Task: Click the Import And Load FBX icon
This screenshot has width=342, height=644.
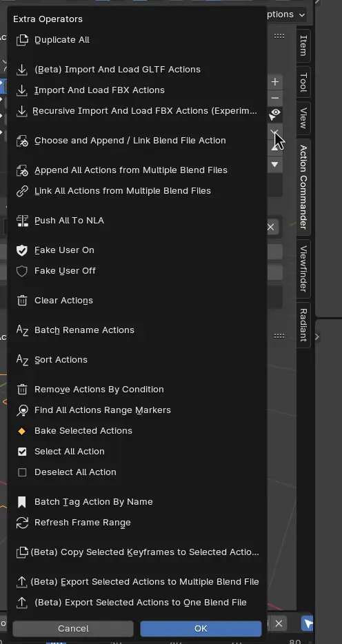Action: pos(22,90)
